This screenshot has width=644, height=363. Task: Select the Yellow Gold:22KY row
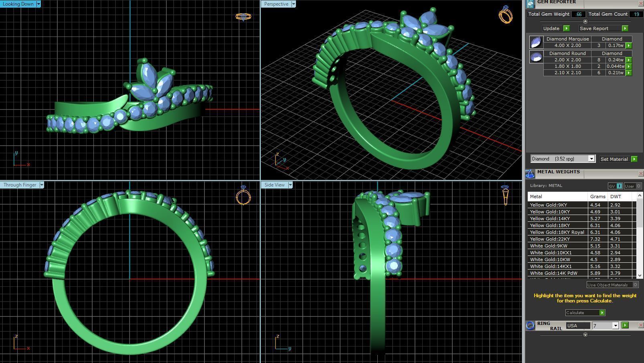coord(582,239)
